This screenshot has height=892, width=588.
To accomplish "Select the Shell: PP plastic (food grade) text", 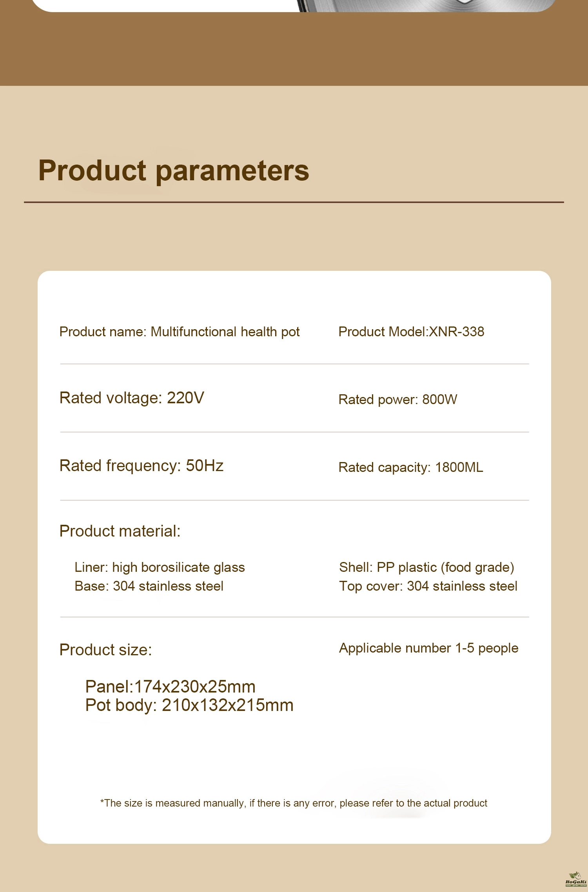I will [426, 567].
